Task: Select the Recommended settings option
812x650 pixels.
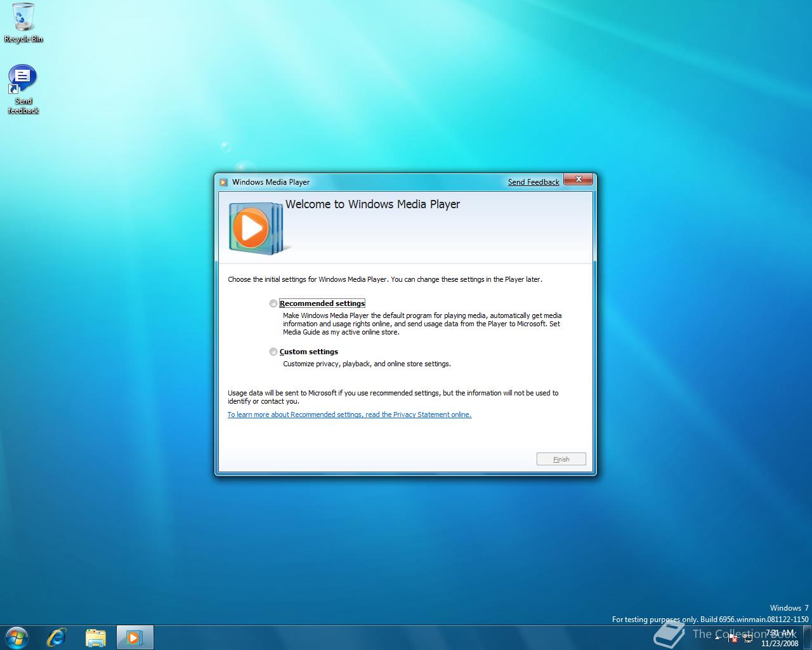Action: pyautogui.click(x=317, y=303)
